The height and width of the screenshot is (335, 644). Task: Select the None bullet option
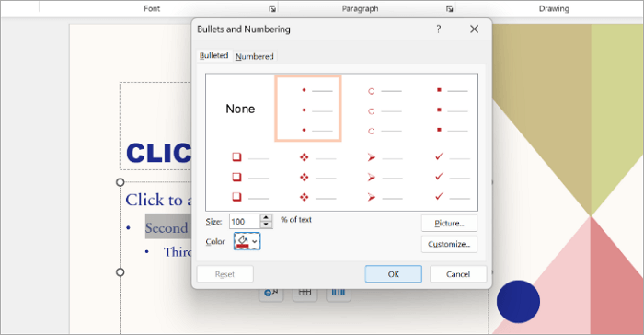click(x=240, y=109)
